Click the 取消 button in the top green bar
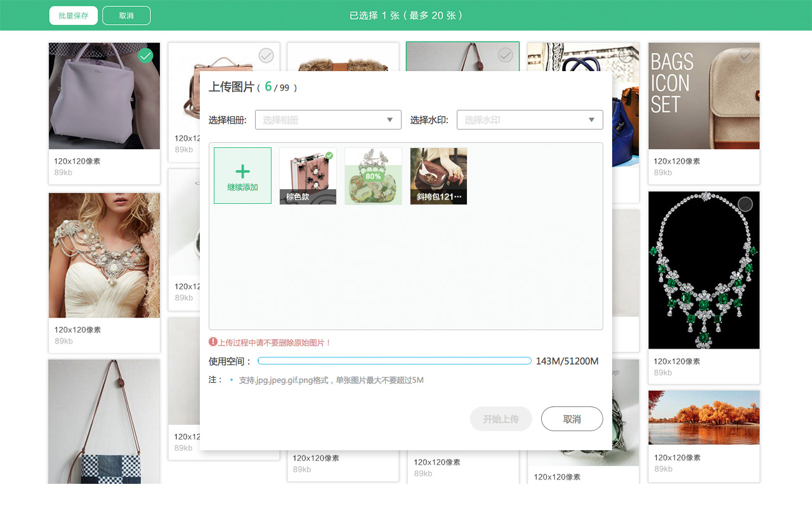 point(126,15)
